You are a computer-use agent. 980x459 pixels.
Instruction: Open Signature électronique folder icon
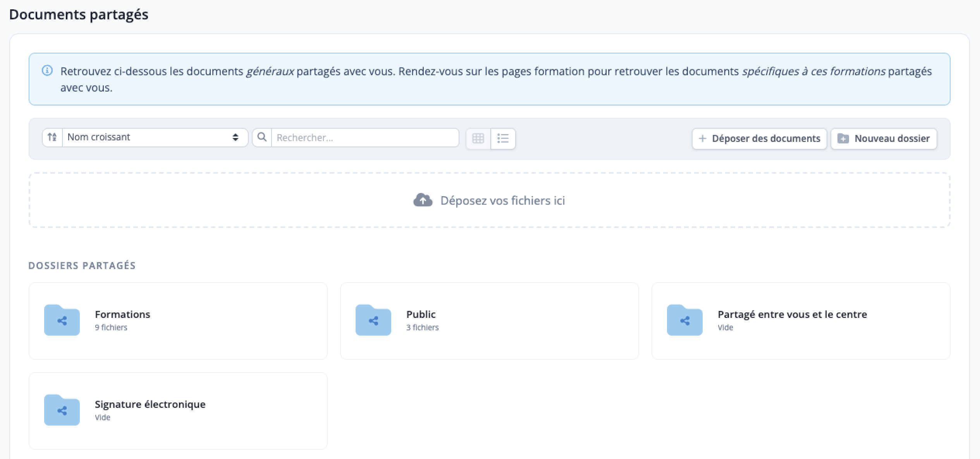click(62, 410)
